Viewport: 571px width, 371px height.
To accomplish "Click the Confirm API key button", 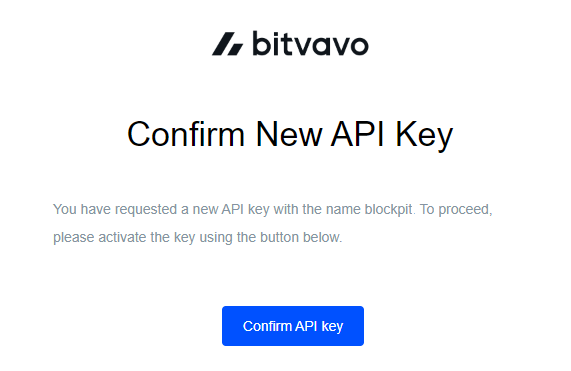I will pyautogui.click(x=293, y=326).
